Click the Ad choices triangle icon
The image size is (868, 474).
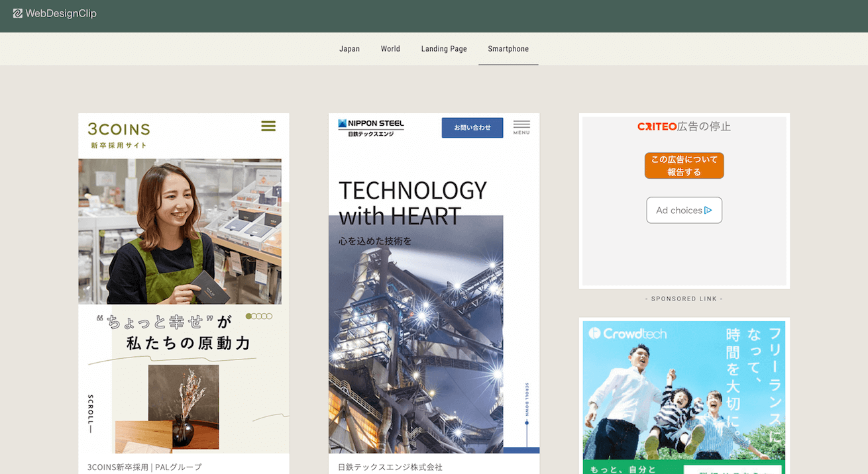708,211
